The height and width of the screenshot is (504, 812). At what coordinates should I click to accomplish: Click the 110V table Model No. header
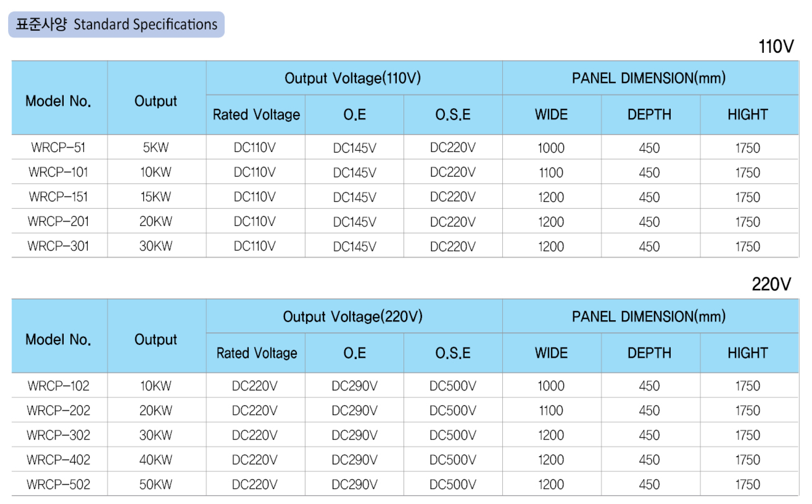[58, 101]
